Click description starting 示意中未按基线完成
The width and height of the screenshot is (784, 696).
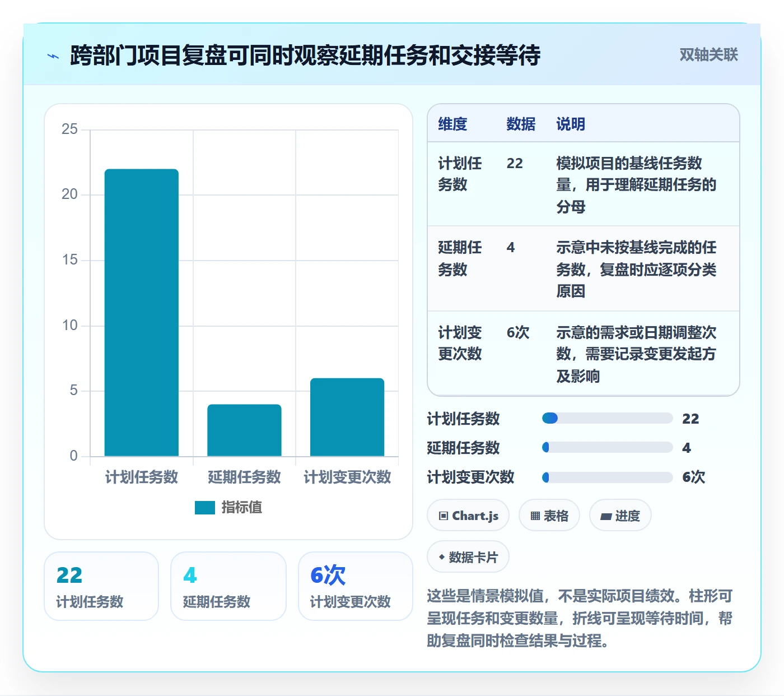point(636,269)
